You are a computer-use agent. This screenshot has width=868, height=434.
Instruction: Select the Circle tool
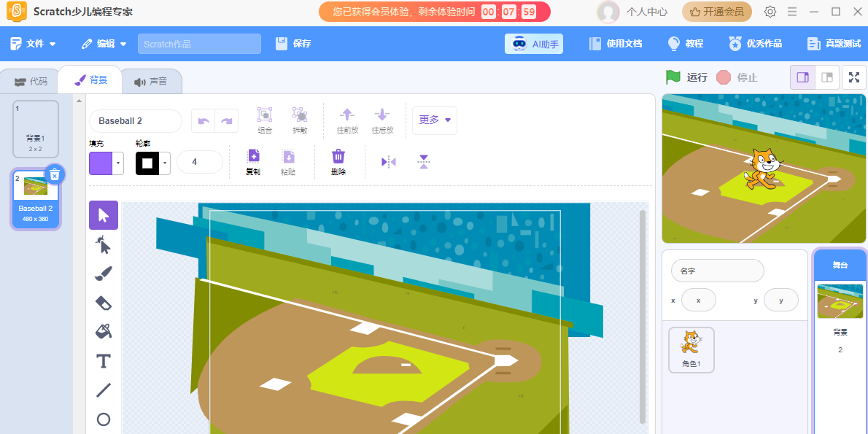(x=103, y=419)
